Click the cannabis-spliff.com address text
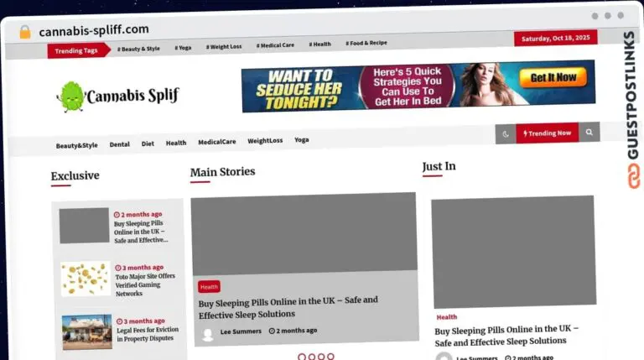 click(x=94, y=30)
